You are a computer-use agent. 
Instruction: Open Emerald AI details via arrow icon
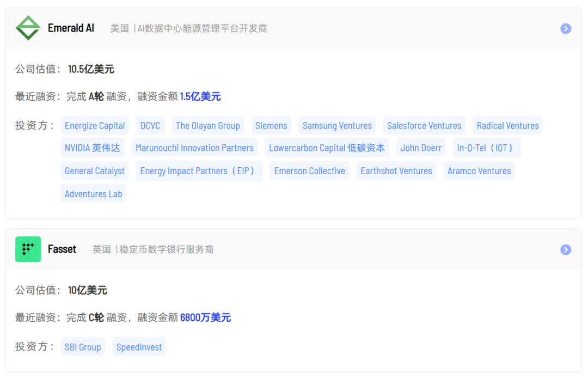point(566,28)
